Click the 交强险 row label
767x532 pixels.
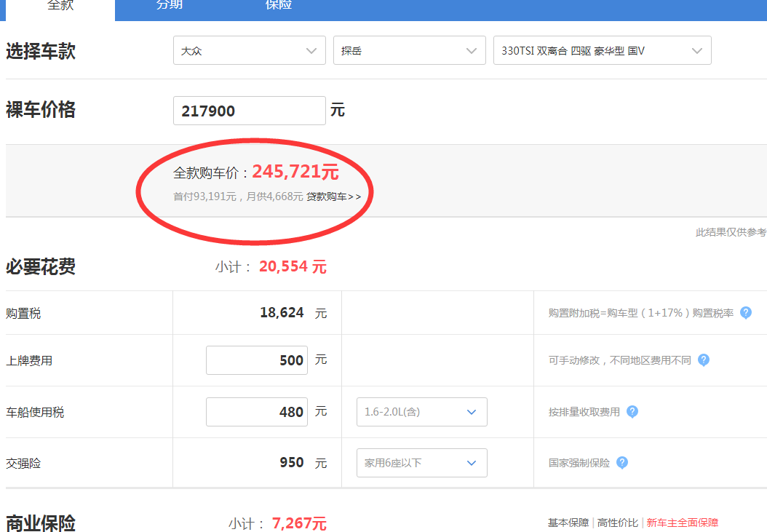tap(23, 464)
